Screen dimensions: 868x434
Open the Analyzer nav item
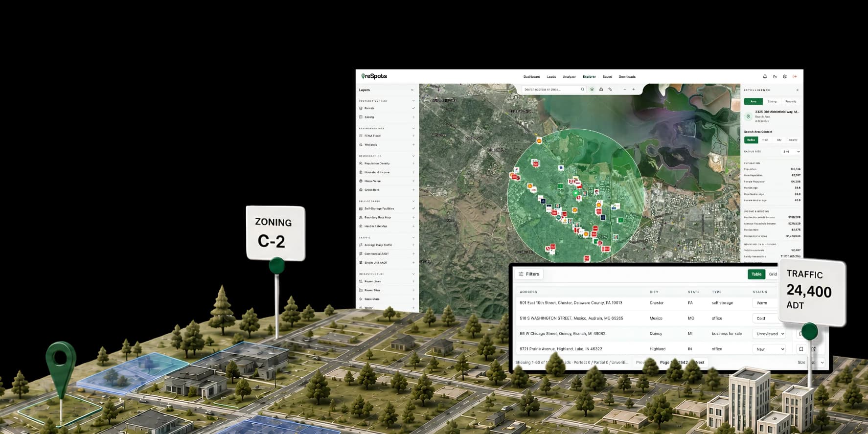pos(569,77)
